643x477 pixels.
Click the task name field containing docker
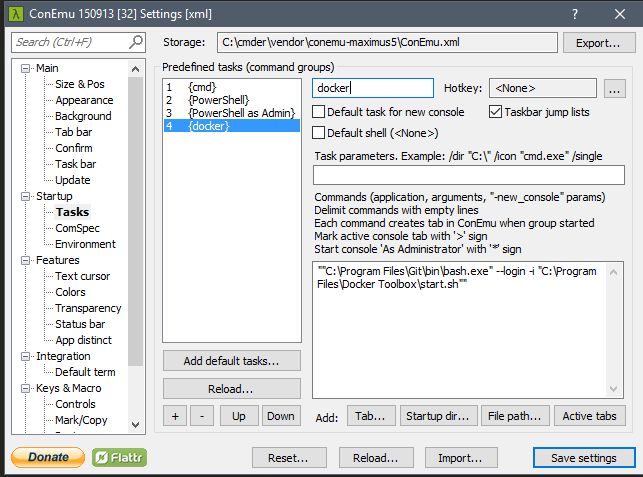373,88
